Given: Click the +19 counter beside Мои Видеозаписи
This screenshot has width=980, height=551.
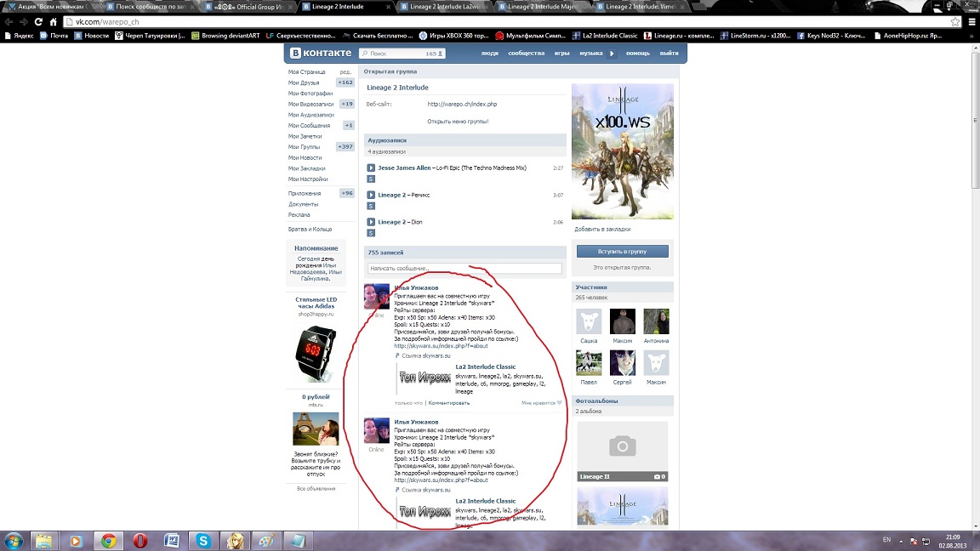Looking at the screenshot, I should [x=347, y=104].
